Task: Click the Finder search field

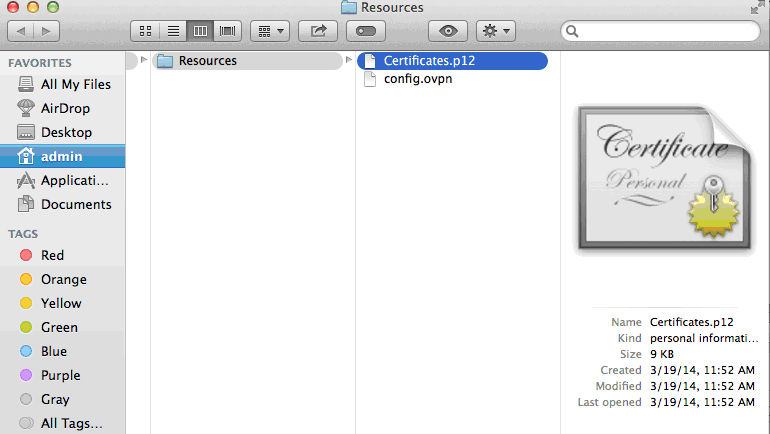Action: coord(660,31)
